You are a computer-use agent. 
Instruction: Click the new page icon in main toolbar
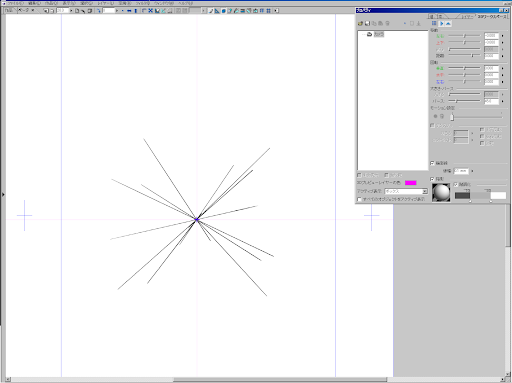(77, 11)
